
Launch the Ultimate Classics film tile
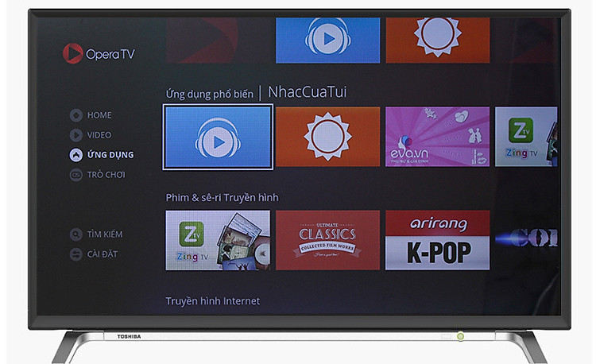[x=327, y=240]
